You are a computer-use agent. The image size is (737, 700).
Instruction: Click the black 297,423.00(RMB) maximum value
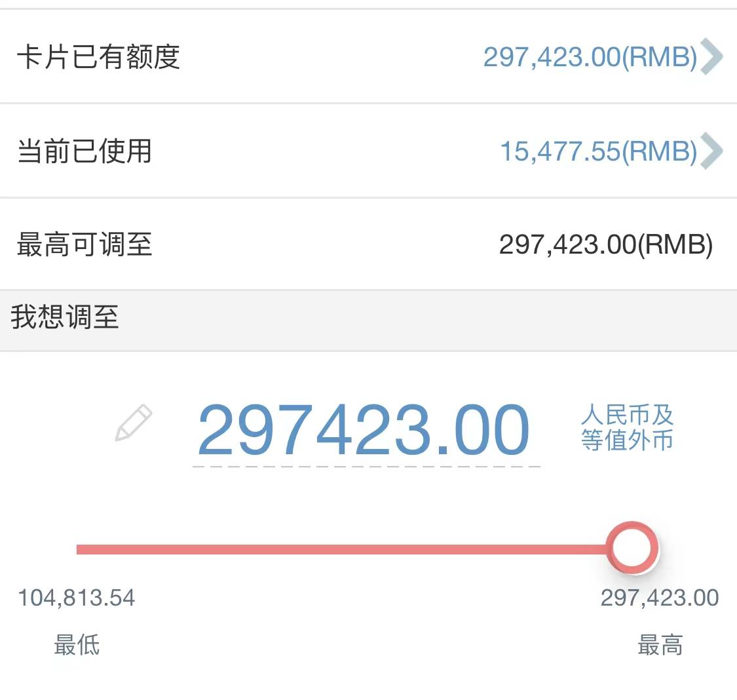[606, 244]
